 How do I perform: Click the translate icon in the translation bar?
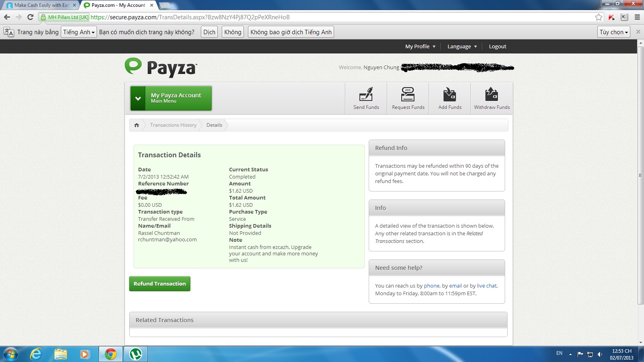coord(8,32)
